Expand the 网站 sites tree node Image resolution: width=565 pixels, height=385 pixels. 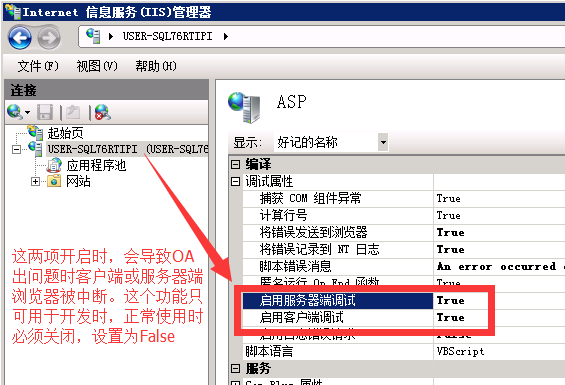[35, 181]
